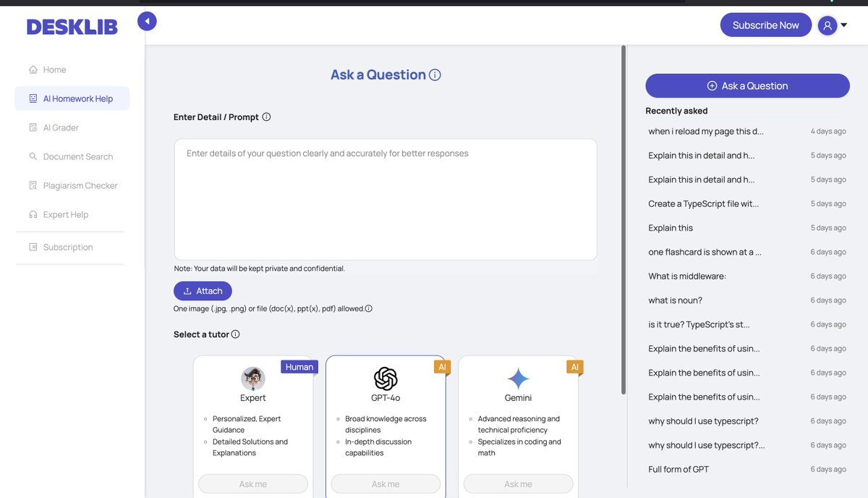Click the Home house icon
Viewport: 868px width, 498px height.
pyautogui.click(x=33, y=69)
